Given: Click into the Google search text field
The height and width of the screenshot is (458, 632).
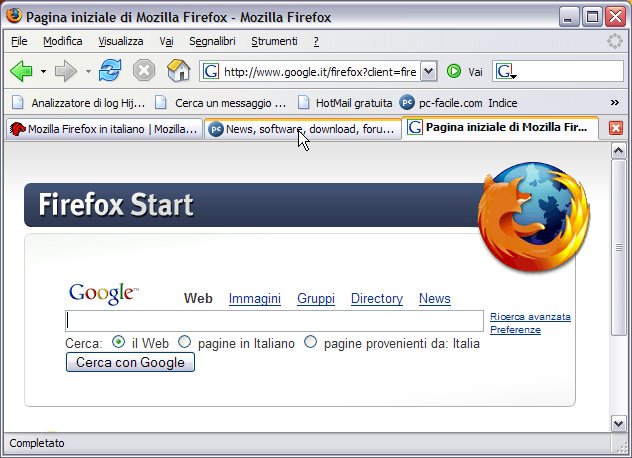Looking at the screenshot, I should tap(274, 321).
